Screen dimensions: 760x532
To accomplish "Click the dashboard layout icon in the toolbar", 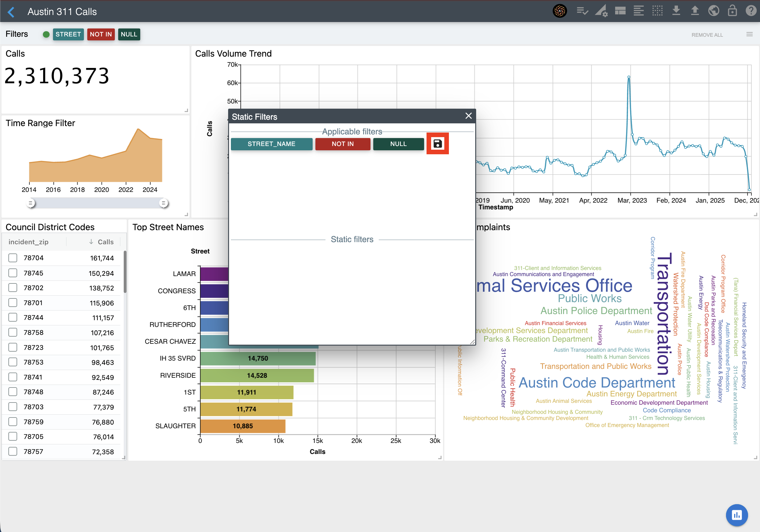I will 620,11.
